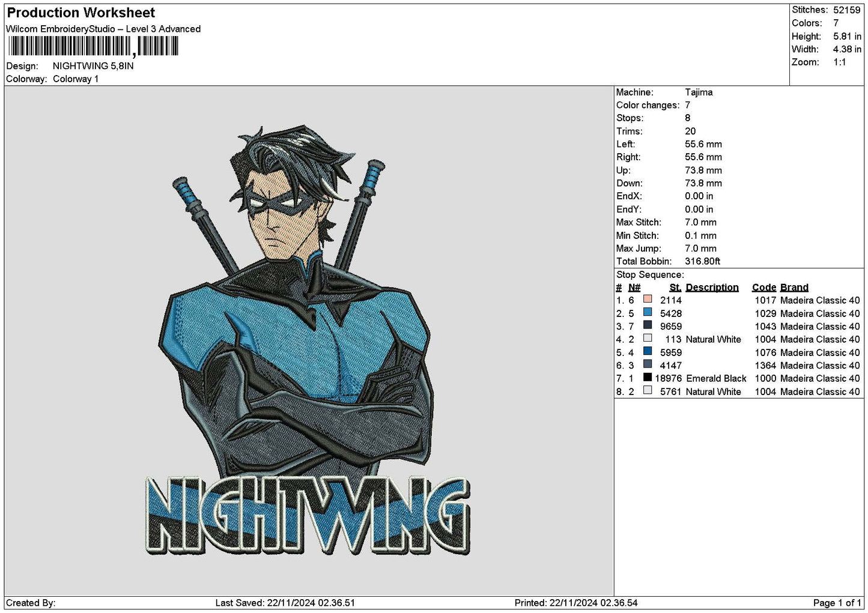The width and height of the screenshot is (868, 613).
Task: Click the 'Colorway 1' value
Action: 76,79
